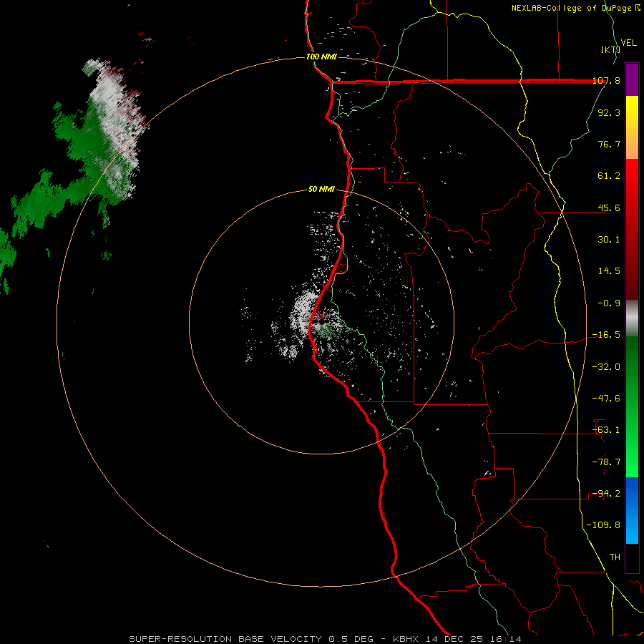Click the 92.3 value on the velocity scale
The width and height of the screenshot is (644, 644).
point(609,112)
